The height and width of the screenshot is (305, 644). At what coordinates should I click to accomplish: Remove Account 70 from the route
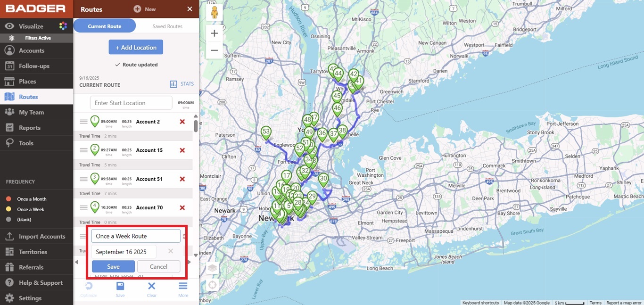coord(182,207)
